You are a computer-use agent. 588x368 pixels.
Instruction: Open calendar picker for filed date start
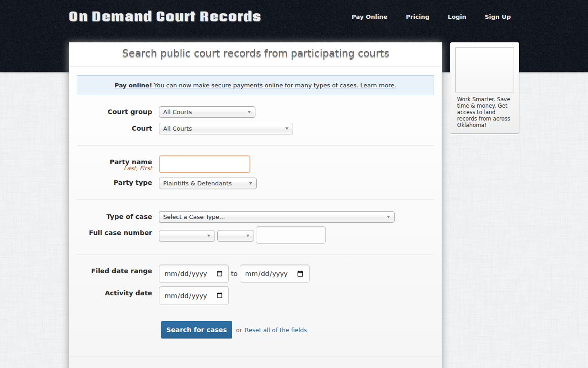(220, 274)
